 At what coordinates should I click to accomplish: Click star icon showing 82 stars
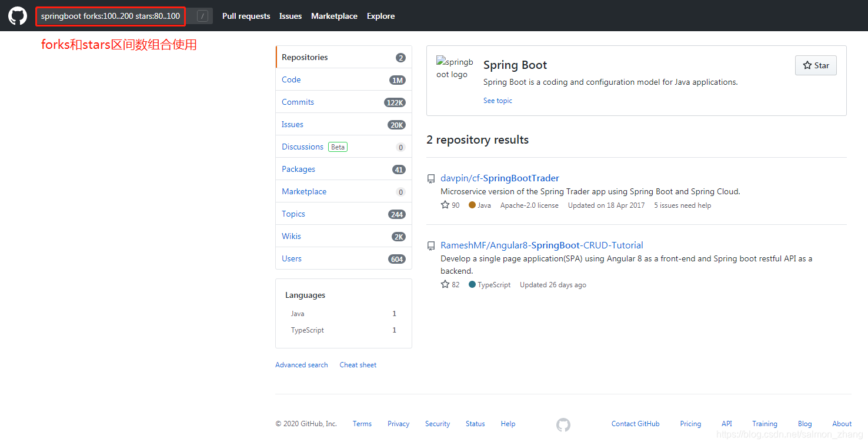click(x=445, y=284)
